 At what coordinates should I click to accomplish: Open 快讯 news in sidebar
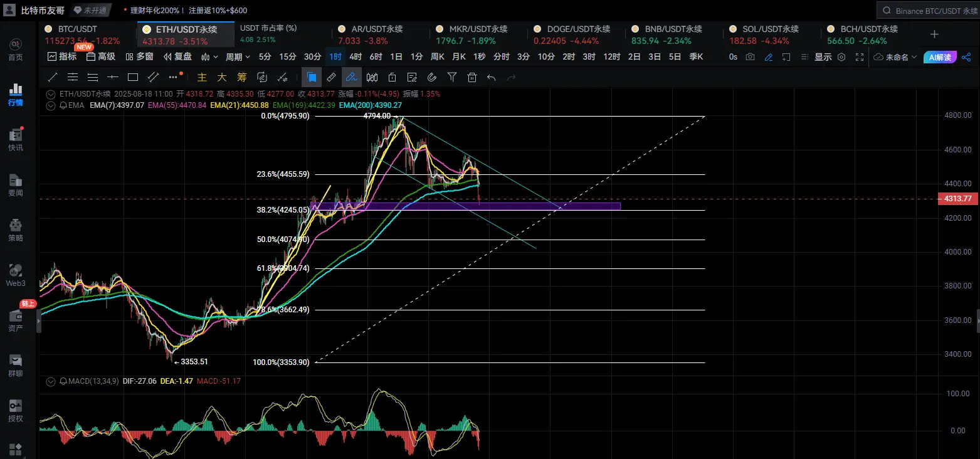tap(15, 140)
